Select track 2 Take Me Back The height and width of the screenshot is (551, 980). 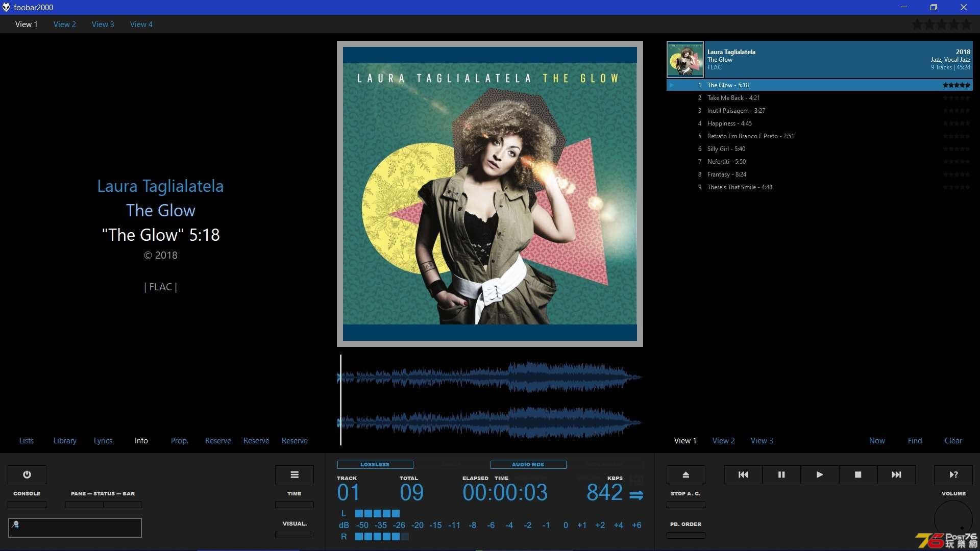coord(820,98)
